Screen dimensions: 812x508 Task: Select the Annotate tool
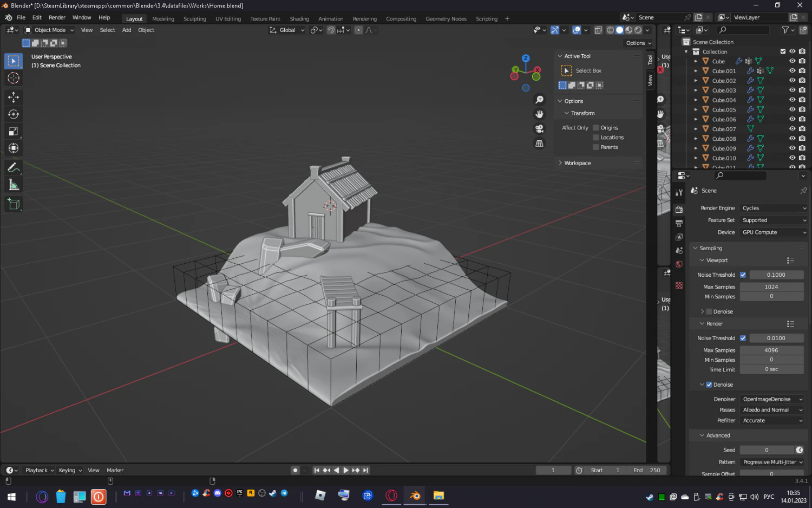tap(14, 167)
